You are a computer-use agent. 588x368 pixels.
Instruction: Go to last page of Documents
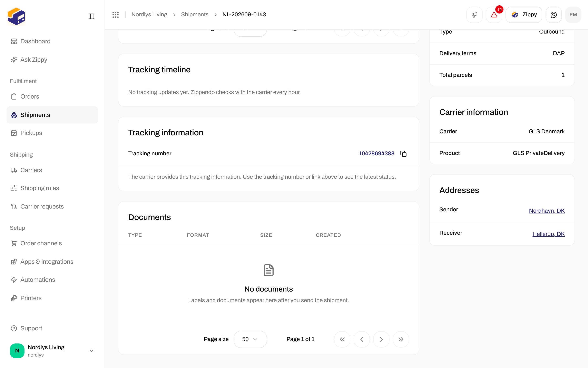pyautogui.click(x=401, y=339)
